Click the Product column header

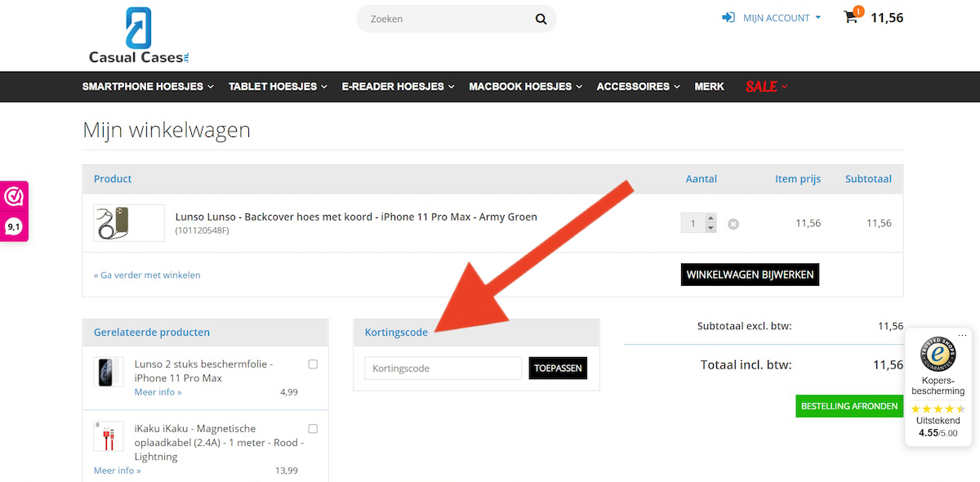[x=113, y=179]
